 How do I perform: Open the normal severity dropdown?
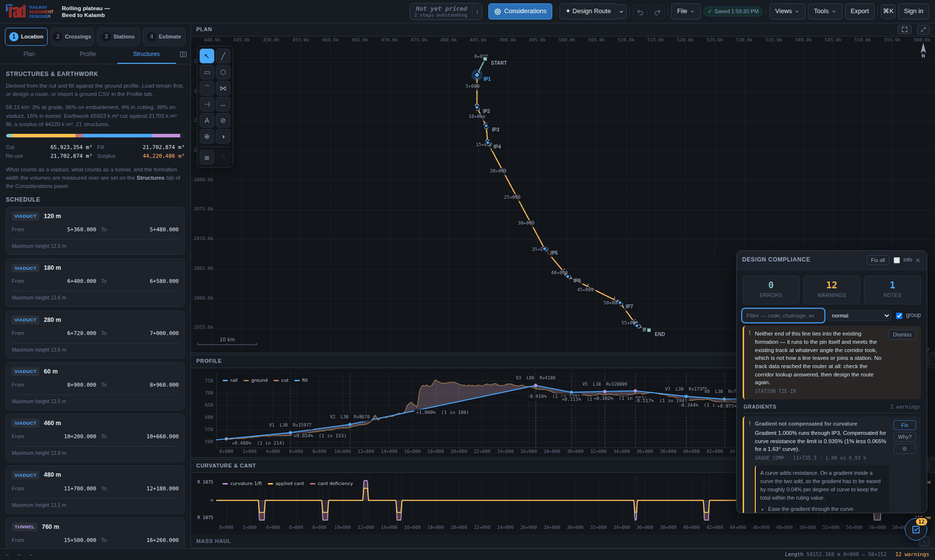tap(859, 316)
